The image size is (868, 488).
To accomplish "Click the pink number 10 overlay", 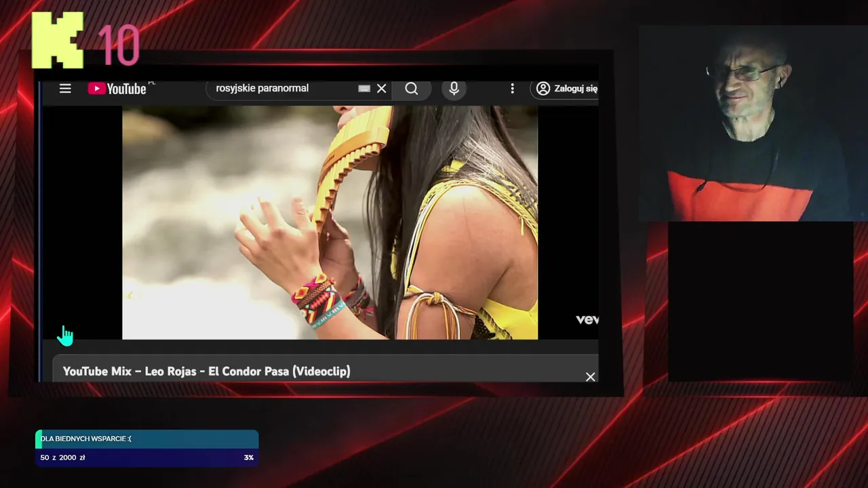I will (119, 46).
